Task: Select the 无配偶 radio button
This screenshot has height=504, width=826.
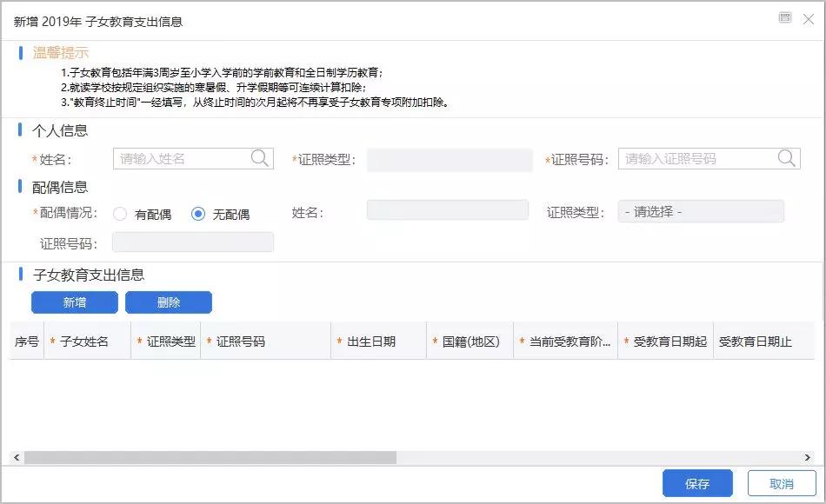Action: tap(198, 214)
